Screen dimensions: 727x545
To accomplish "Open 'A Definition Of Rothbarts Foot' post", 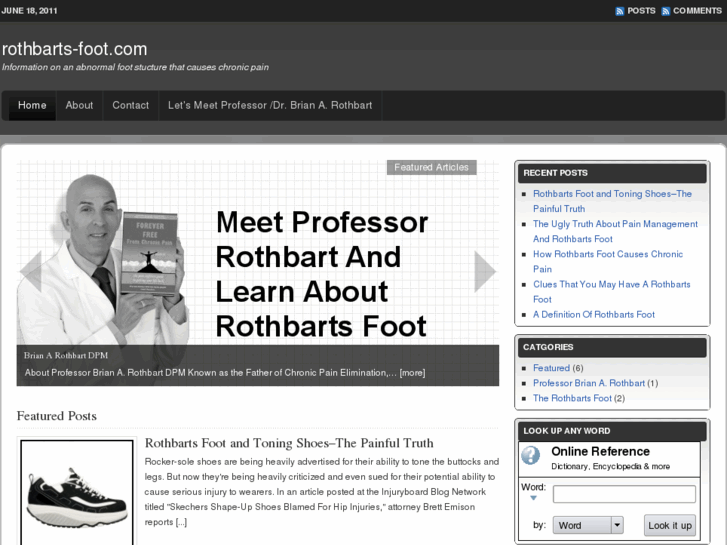I will (593, 314).
